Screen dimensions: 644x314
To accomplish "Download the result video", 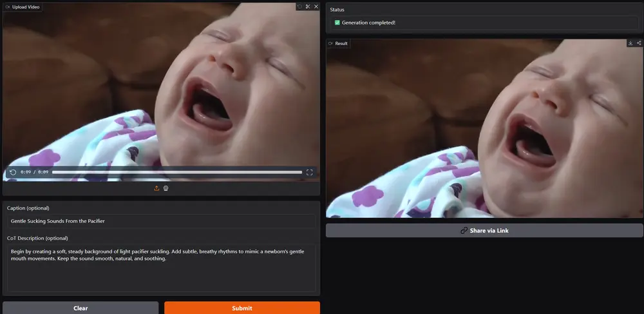I will pyautogui.click(x=630, y=43).
